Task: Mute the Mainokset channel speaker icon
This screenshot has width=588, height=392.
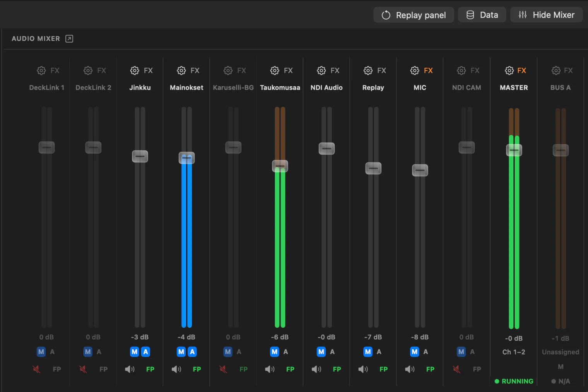Action: 176,369
